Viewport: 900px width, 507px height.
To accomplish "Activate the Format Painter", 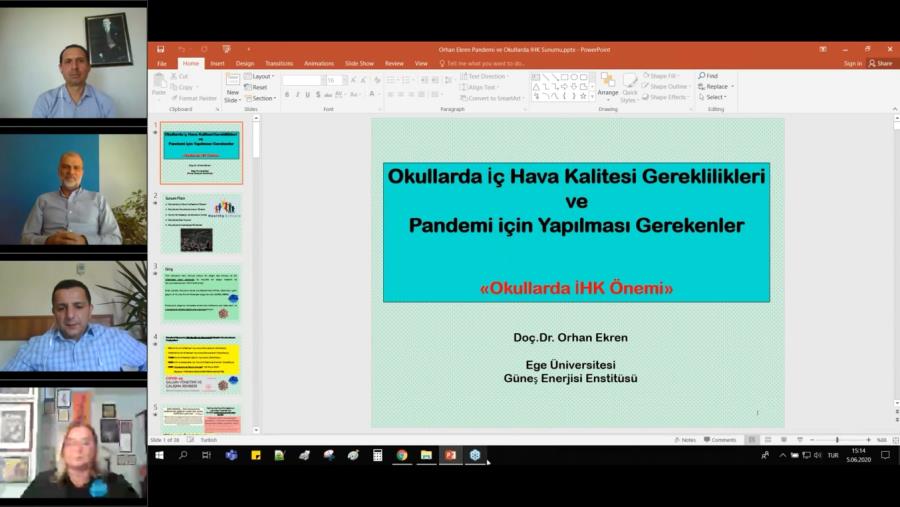I will tap(193, 98).
